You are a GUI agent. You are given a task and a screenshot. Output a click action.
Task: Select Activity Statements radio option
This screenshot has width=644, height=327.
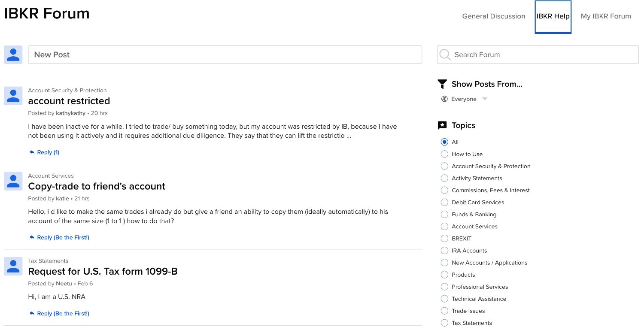444,178
